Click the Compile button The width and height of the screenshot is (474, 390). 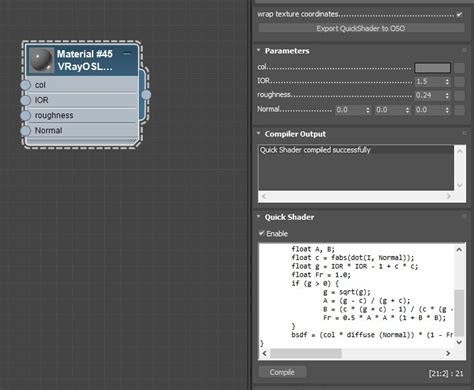(282, 372)
